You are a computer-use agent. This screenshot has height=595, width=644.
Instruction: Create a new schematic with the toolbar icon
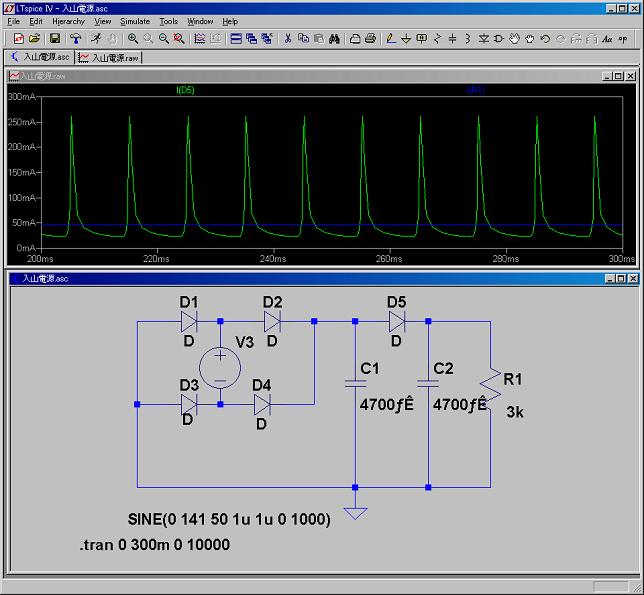pyautogui.click(x=19, y=39)
